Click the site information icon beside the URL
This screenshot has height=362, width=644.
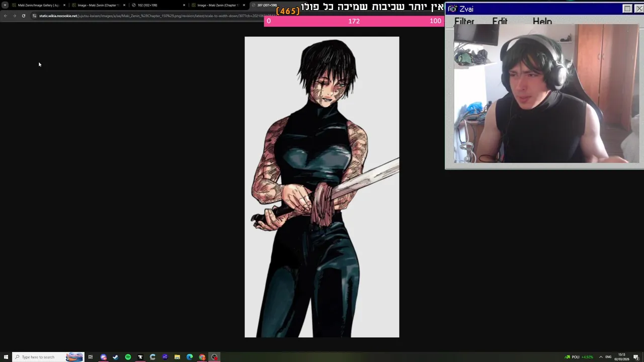coord(34,16)
